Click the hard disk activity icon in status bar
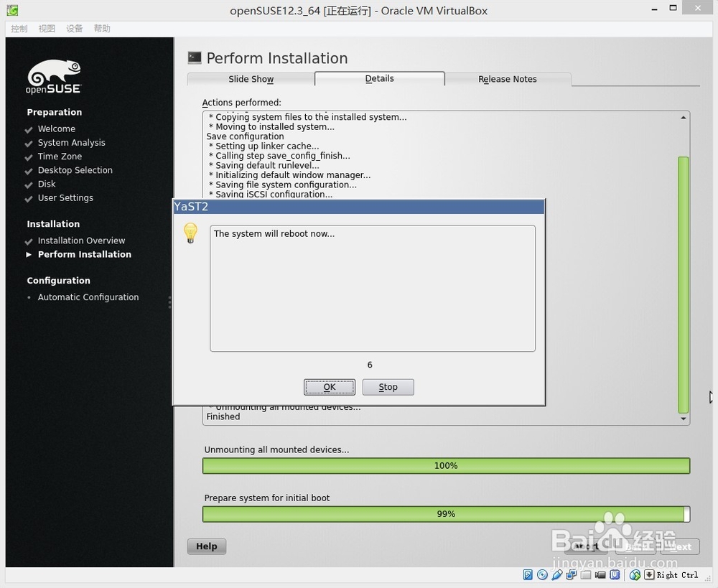The height and width of the screenshot is (588, 718). click(528, 575)
